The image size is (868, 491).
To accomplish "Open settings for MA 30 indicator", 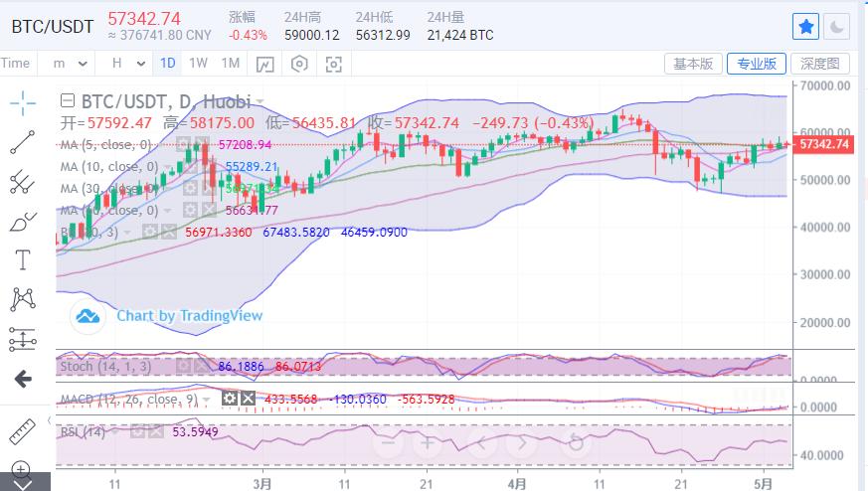I will [x=190, y=189].
